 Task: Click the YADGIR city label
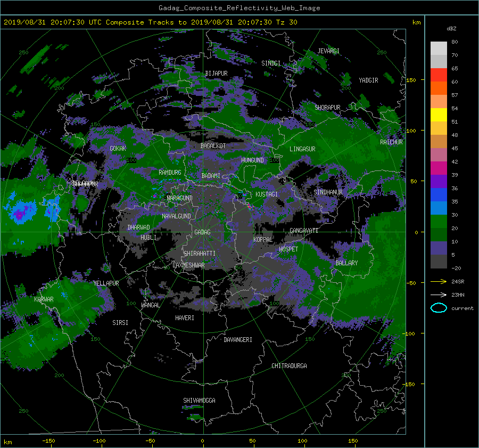[368, 80]
